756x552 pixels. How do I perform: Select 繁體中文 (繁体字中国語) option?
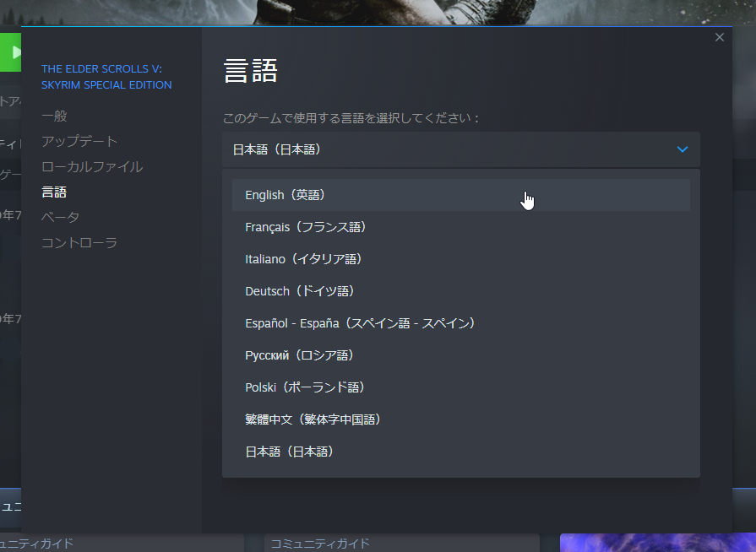point(461,419)
